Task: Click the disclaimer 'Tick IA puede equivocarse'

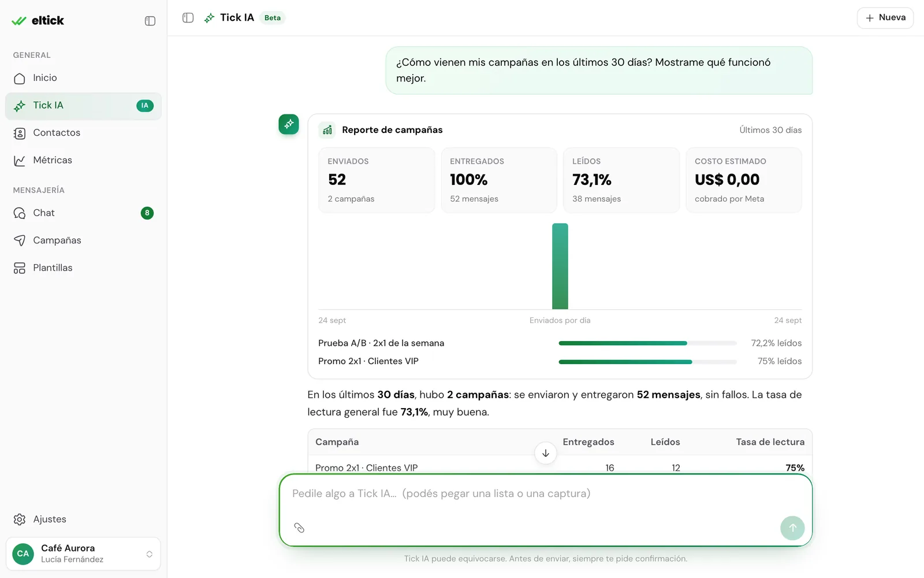Action: pyautogui.click(x=546, y=559)
